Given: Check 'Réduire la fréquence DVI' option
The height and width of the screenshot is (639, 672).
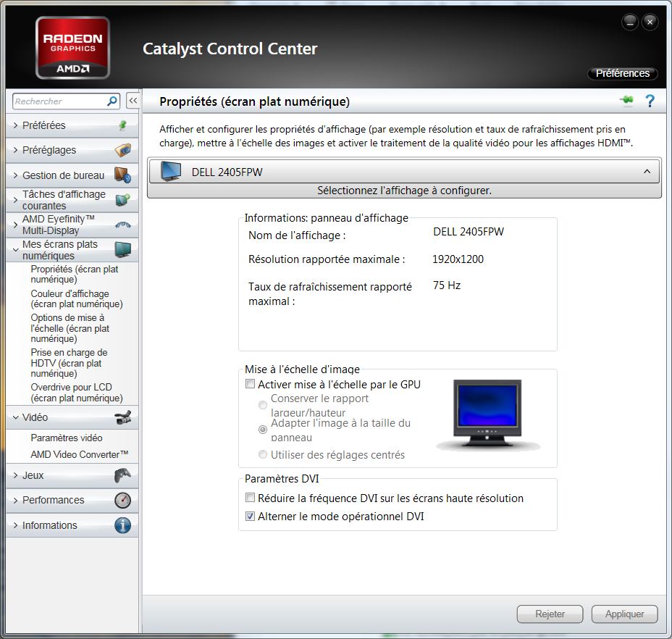Looking at the screenshot, I should (x=250, y=498).
